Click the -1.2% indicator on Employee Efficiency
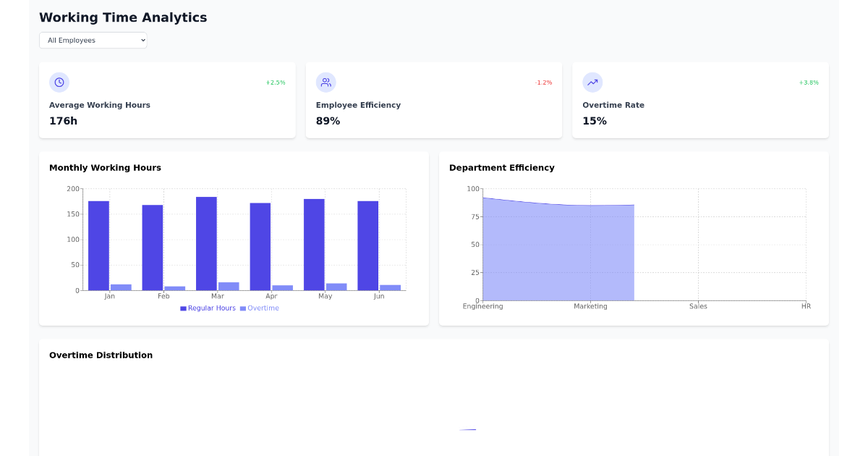 click(x=544, y=83)
